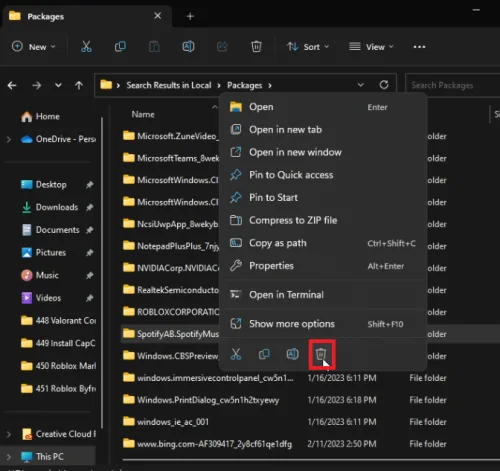The height and width of the screenshot is (471, 500).
Task: Select the Microsoft.ZuneVideo folder
Action: click(170, 136)
